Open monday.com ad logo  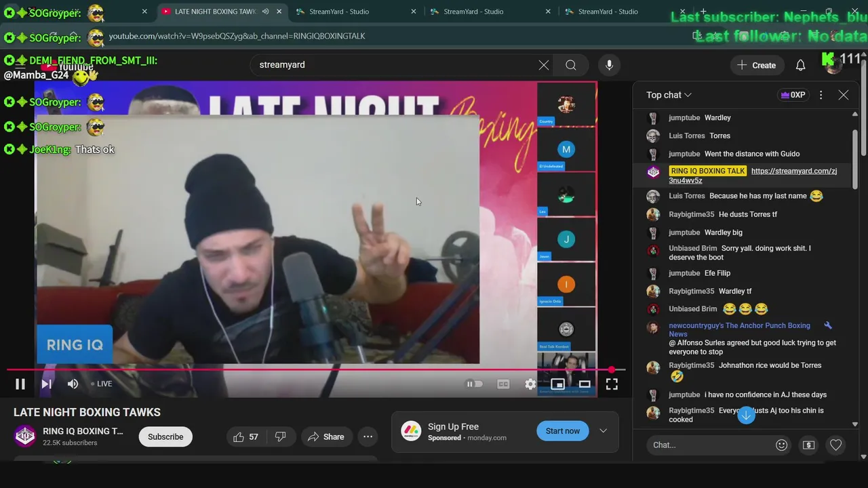[x=411, y=431]
